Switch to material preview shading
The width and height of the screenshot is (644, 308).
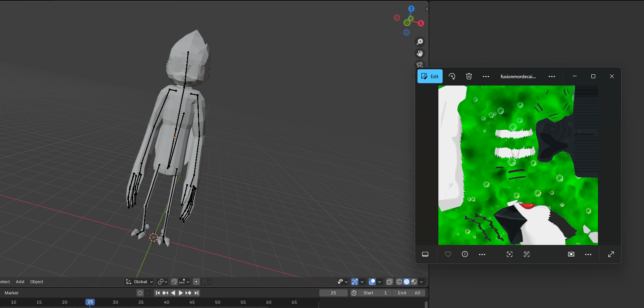point(414,282)
